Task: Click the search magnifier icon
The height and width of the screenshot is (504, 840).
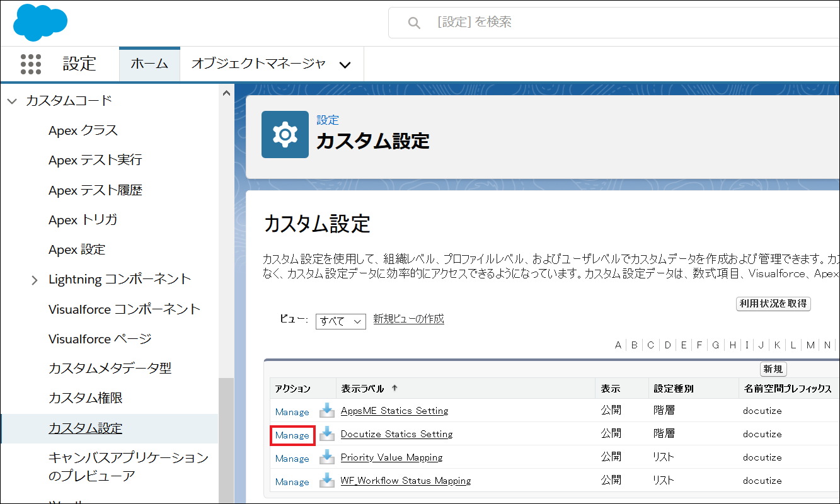Action: tap(414, 23)
